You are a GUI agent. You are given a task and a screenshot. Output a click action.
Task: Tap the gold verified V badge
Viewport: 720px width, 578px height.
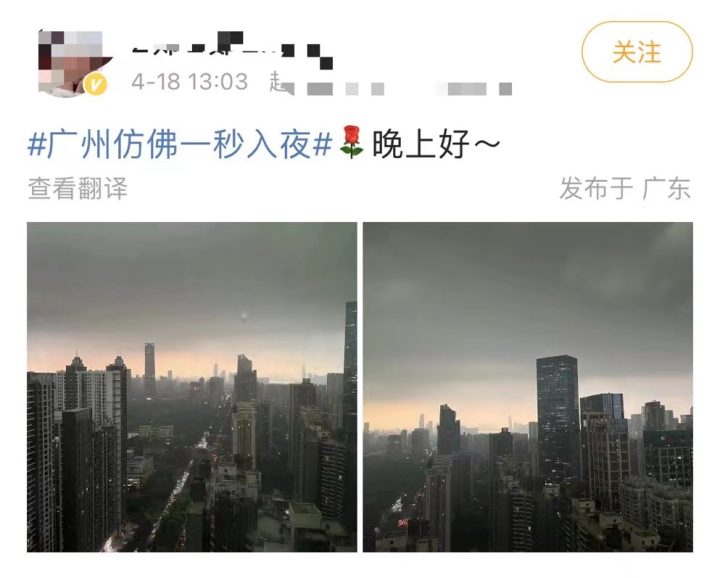pyautogui.click(x=96, y=84)
